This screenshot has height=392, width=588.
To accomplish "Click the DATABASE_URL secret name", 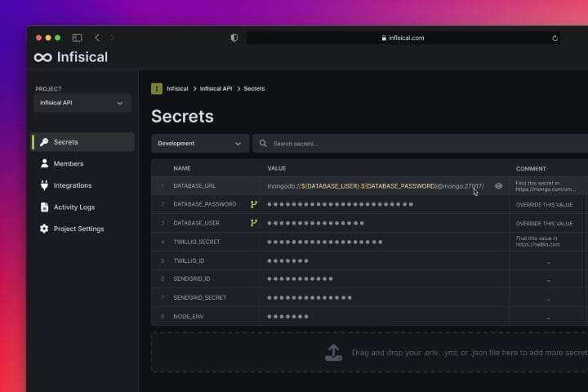I will 194,186.
